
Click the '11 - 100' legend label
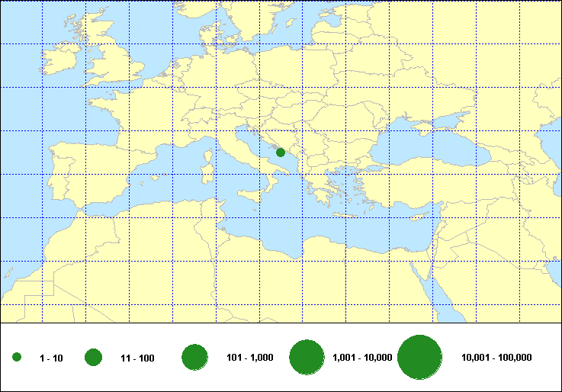tap(137, 358)
